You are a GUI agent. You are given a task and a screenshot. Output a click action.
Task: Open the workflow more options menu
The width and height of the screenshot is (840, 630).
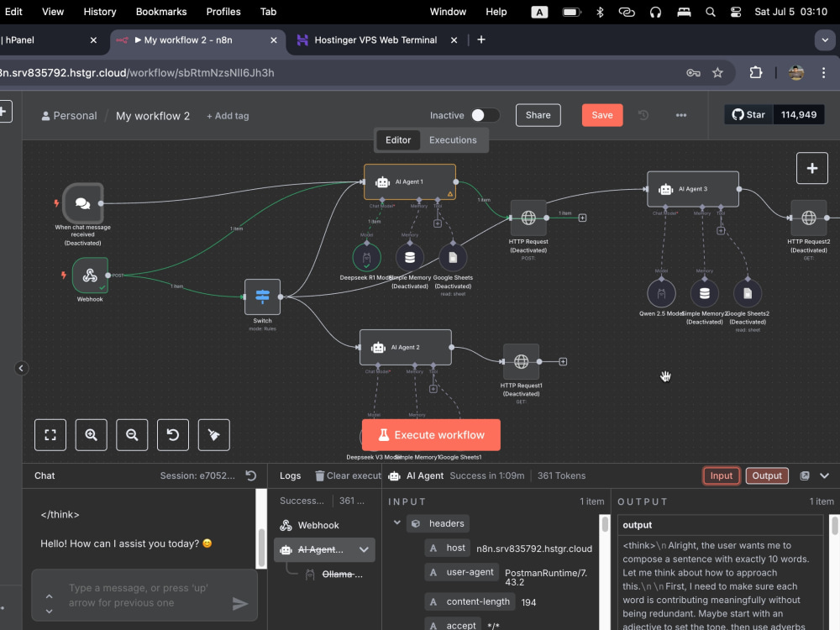(681, 115)
